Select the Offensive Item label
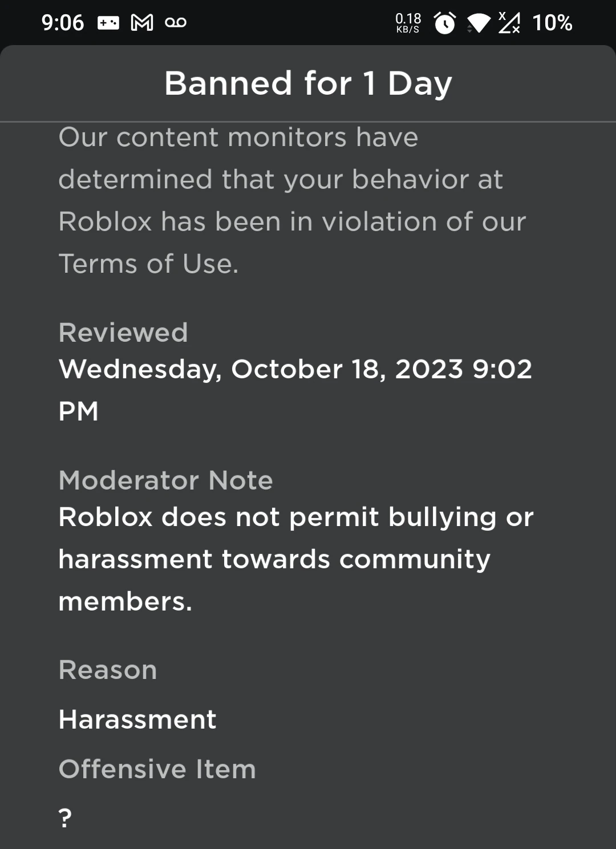This screenshot has height=849, width=616. pos(156,768)
